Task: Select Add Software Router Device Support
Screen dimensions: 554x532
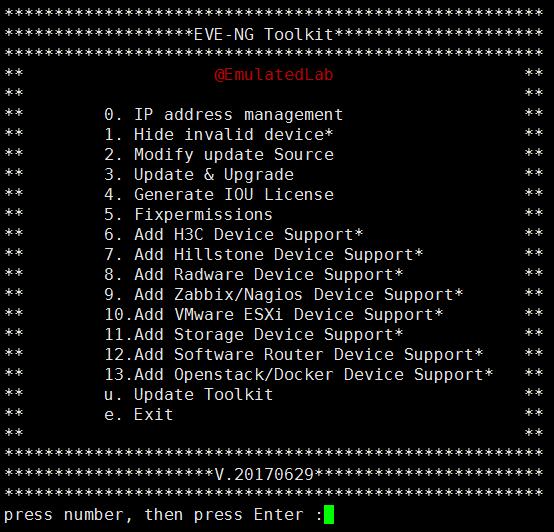Action: 294,355
